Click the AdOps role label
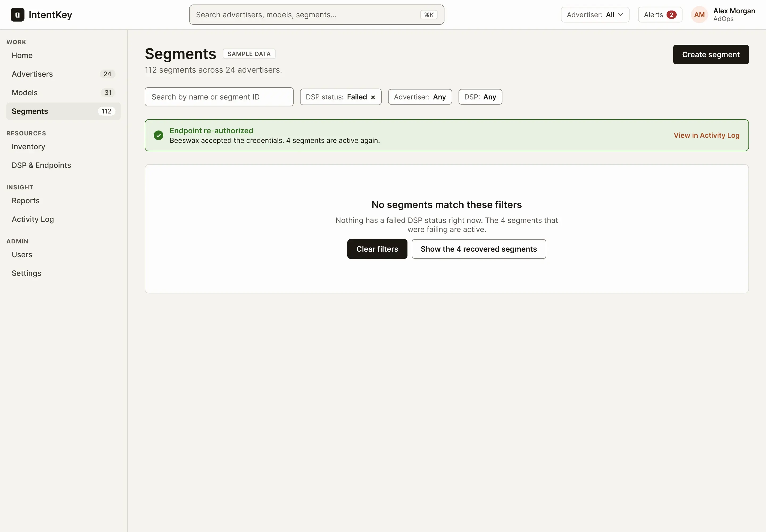The width and height of the screenshot is (766, 532). coord(723,19)
